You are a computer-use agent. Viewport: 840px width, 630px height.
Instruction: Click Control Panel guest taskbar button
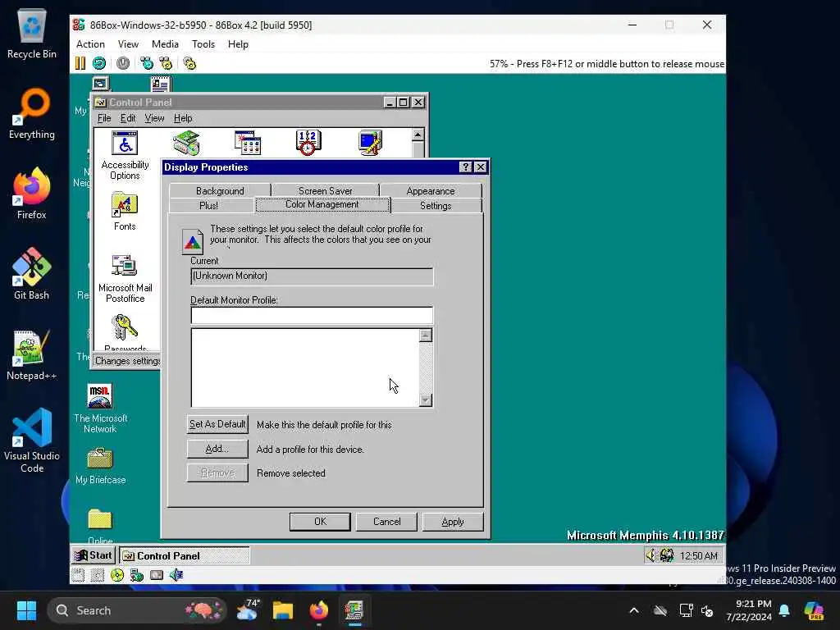coord(184,555)
